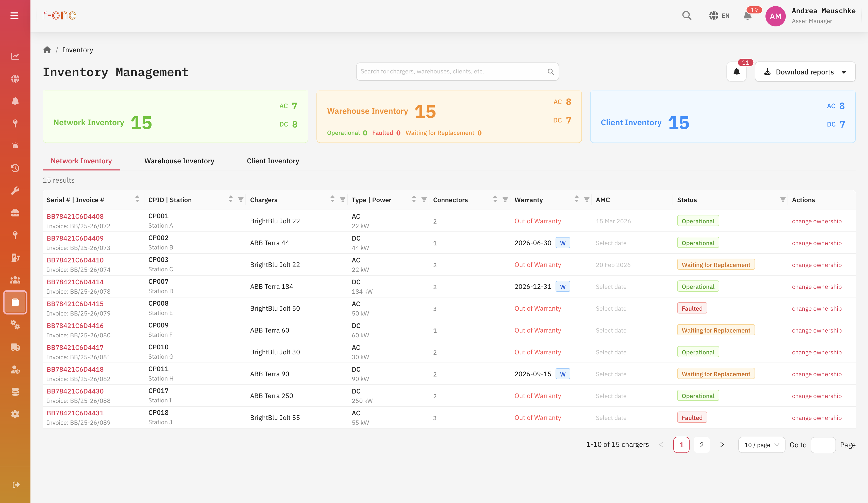Viewport: 868px width, 503px height.
Task: Sort by Serial # | Invoice # column
Action: tap(137, 199)
